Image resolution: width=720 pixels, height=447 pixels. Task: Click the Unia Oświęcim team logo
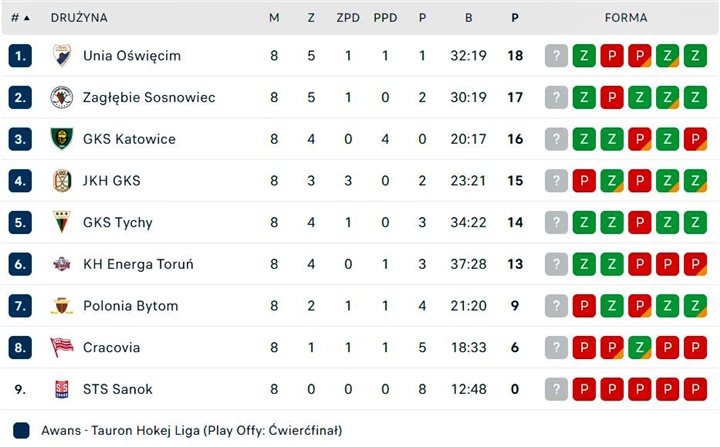(x=62, y=55)
